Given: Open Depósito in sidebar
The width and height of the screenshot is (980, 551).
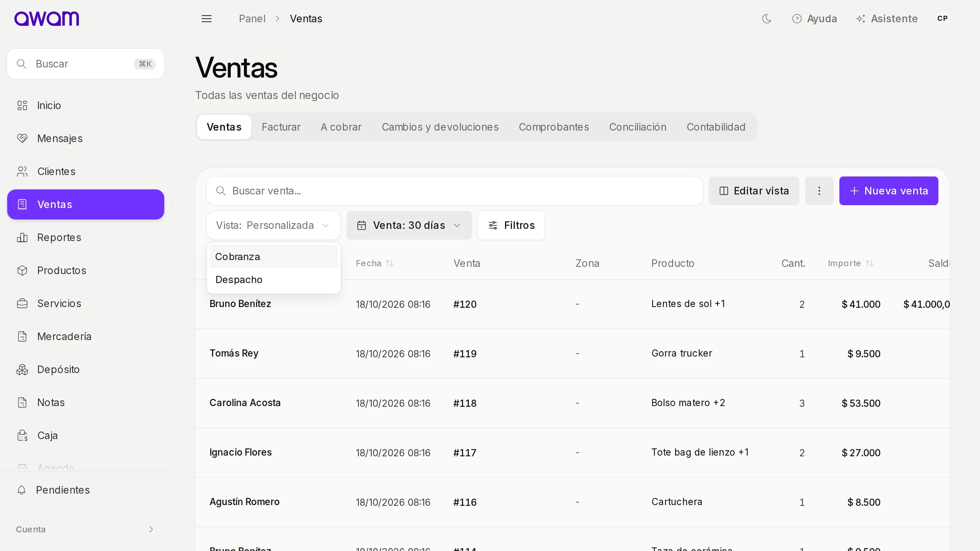Looking at the screenshot, I should click(x=86, y=369).
